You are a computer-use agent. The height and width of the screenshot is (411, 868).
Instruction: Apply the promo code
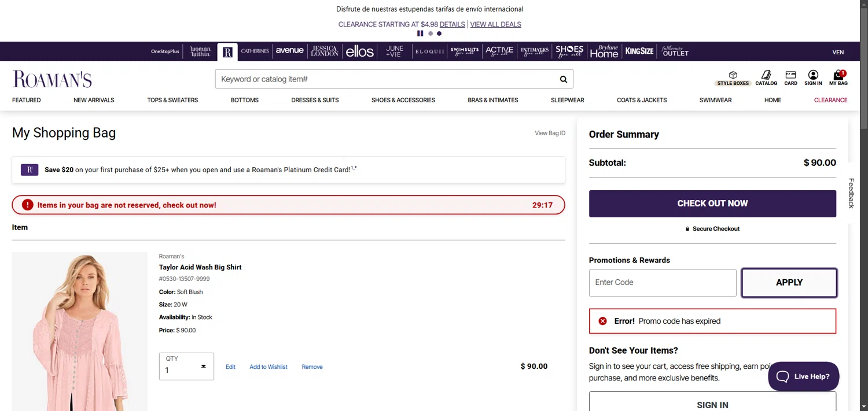(789, 283)
